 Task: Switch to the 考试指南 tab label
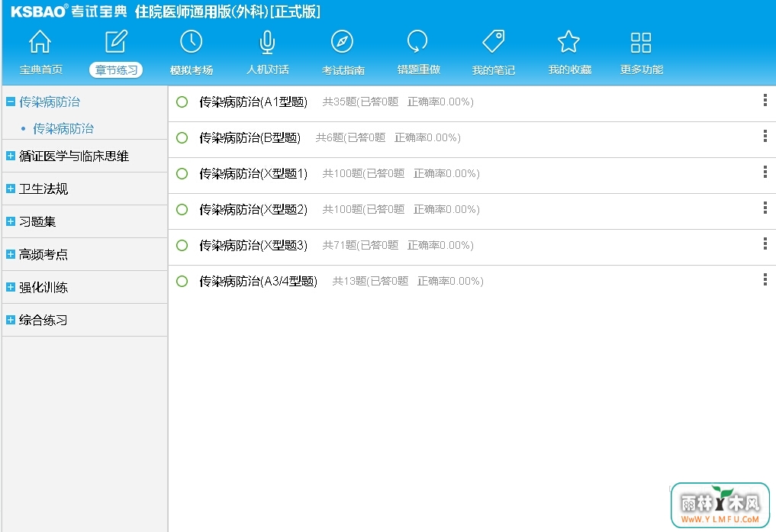(x=343, y=69)
